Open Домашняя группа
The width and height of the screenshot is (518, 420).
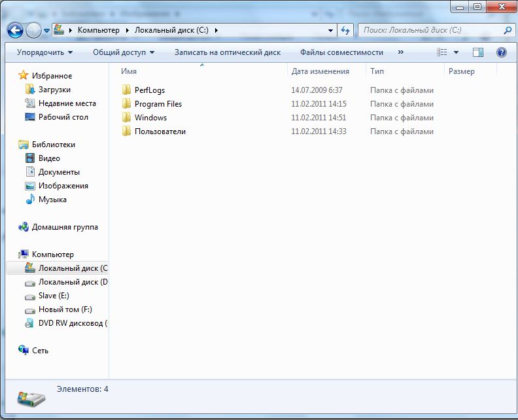coord(65,227)
